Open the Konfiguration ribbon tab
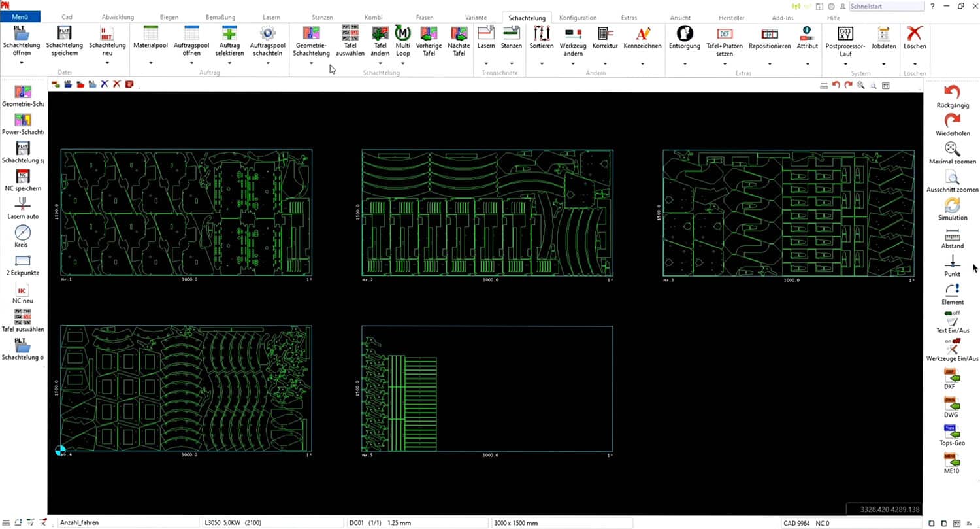Viewport: 980px width, 529px height. point(578,18)
